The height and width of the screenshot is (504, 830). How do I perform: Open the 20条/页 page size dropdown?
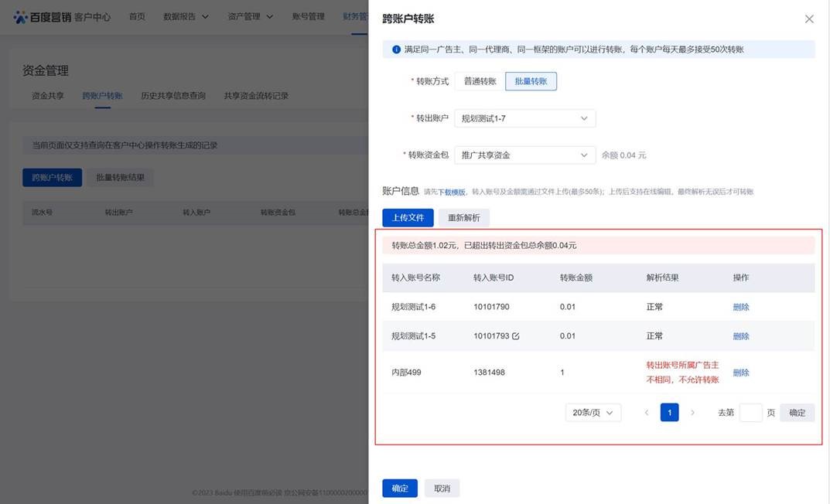point(593,413)
